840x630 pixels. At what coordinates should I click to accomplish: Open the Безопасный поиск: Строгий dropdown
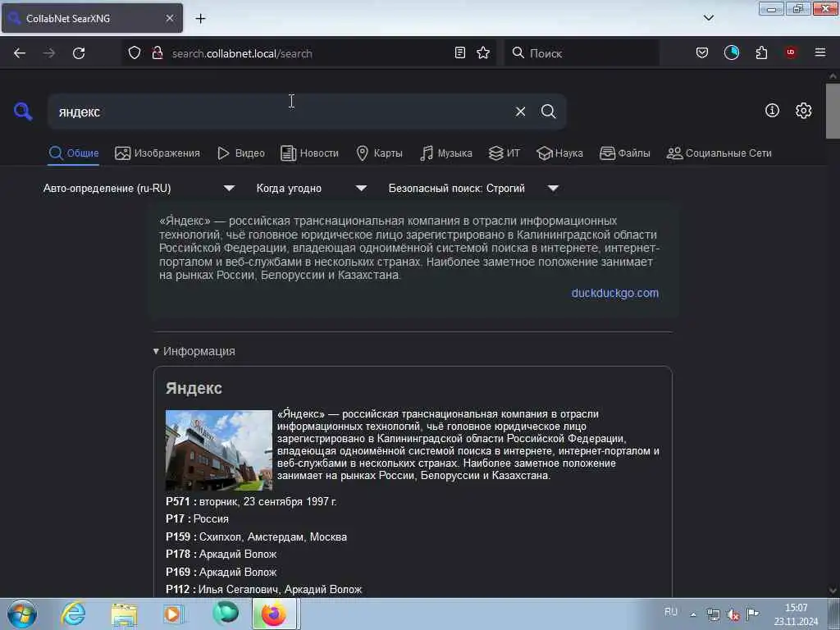pos(473,189)
